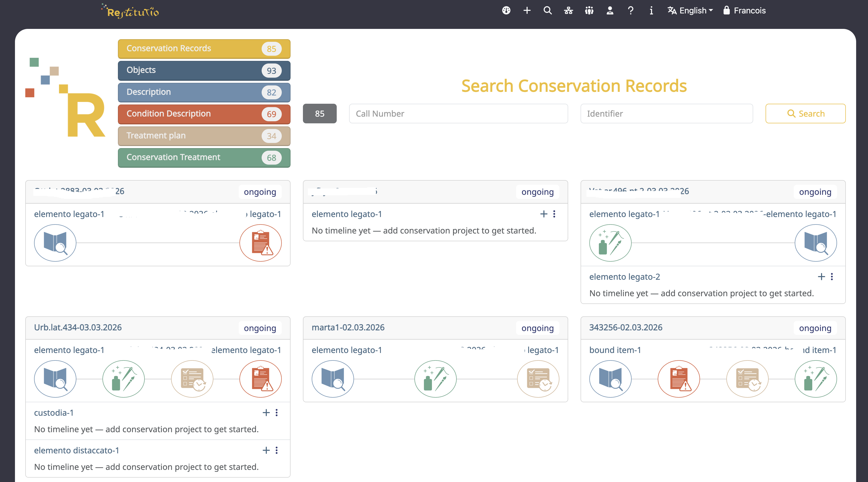Click the Treatment plan count badge showing 34
The image size is (868, 482).
[271, 136]
